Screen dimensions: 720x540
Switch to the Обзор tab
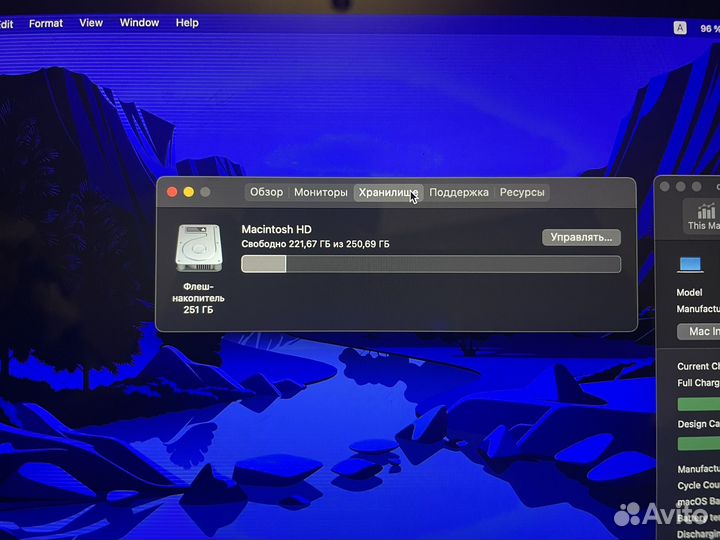[266, 192]
